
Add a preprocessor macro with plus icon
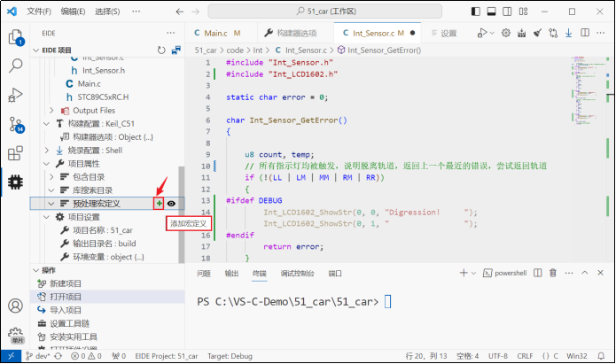(x=160, y=204)
